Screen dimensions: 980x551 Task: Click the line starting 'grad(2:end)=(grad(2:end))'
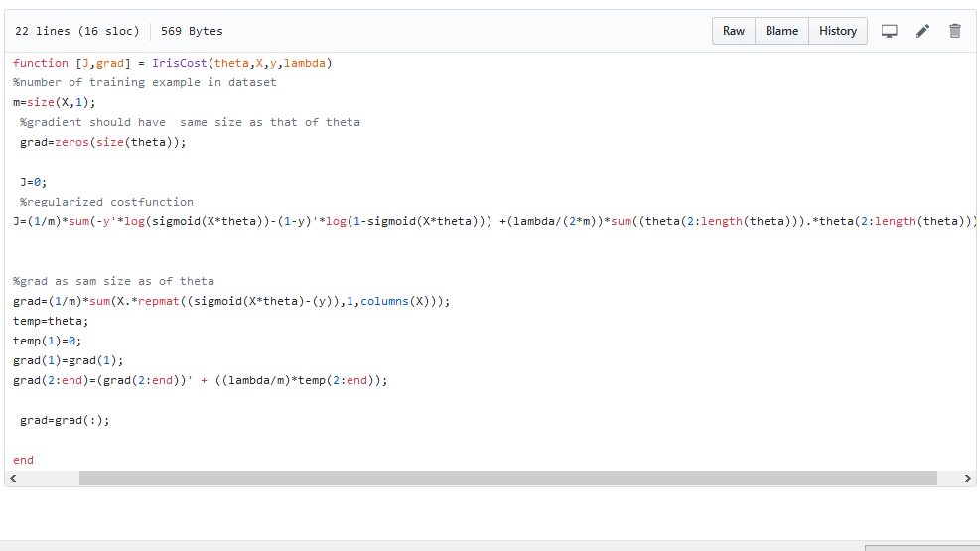pos(200,380)
